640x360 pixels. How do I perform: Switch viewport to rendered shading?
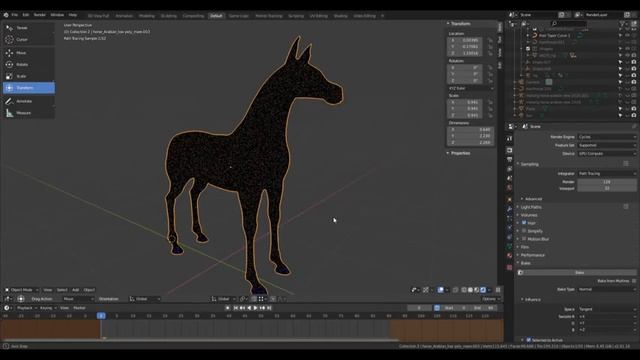click(x=483, y=290)
